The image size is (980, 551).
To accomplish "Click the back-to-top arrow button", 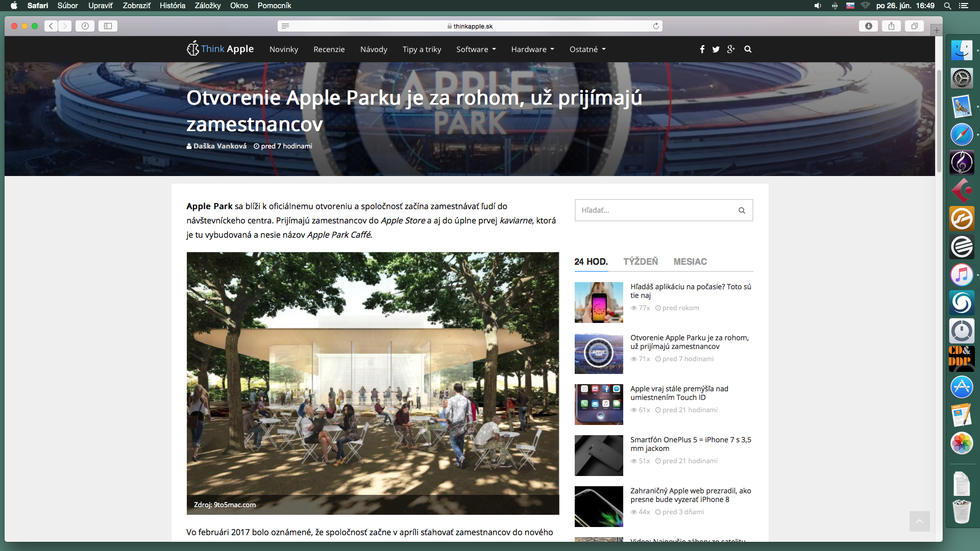I will tap(919, 521).
